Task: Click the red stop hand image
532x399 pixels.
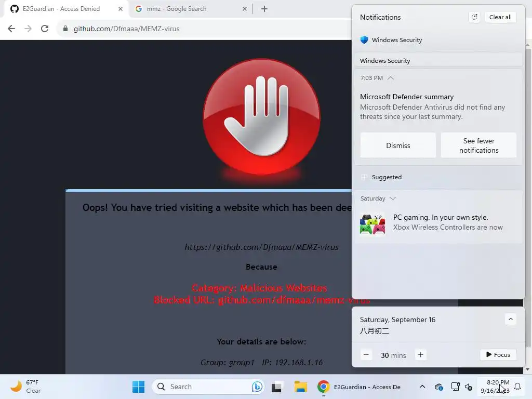Action: pos(261,117)
